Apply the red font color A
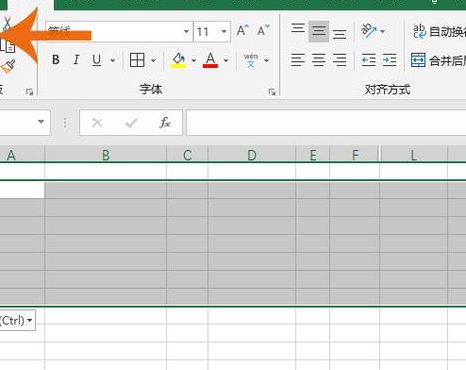This screenshot has width=466, height=370. point(210,60)
